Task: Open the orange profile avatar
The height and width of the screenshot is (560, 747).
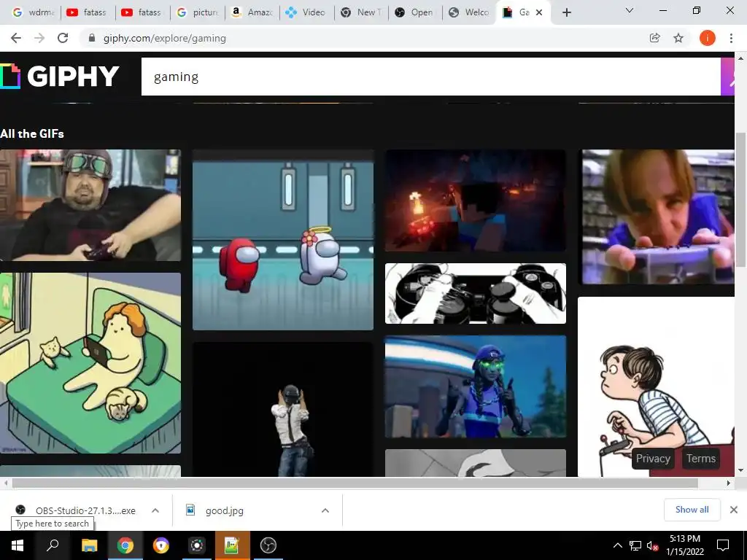Action: (707, 38)
